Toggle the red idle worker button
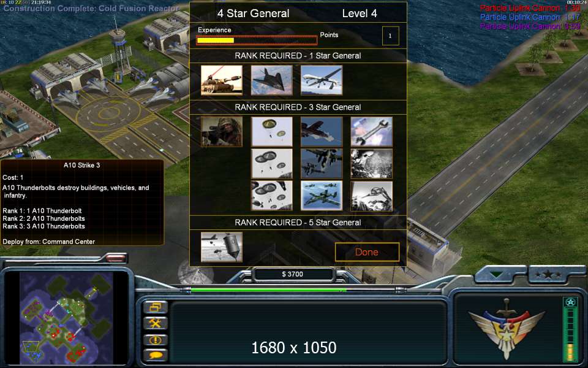588x368 pixels. click(x=116, y=258)
